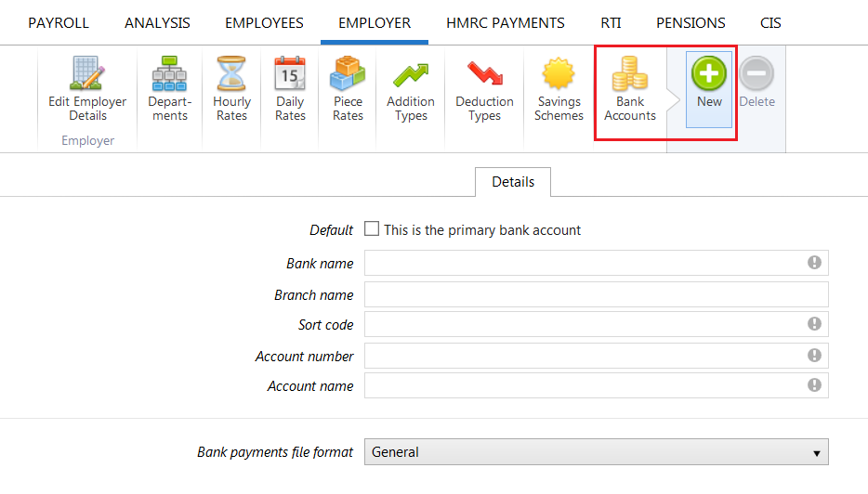Open Bank payments file format dropdown
Image resolution: width=868 pixels, height=494 pixels.
tap(597, 452)
